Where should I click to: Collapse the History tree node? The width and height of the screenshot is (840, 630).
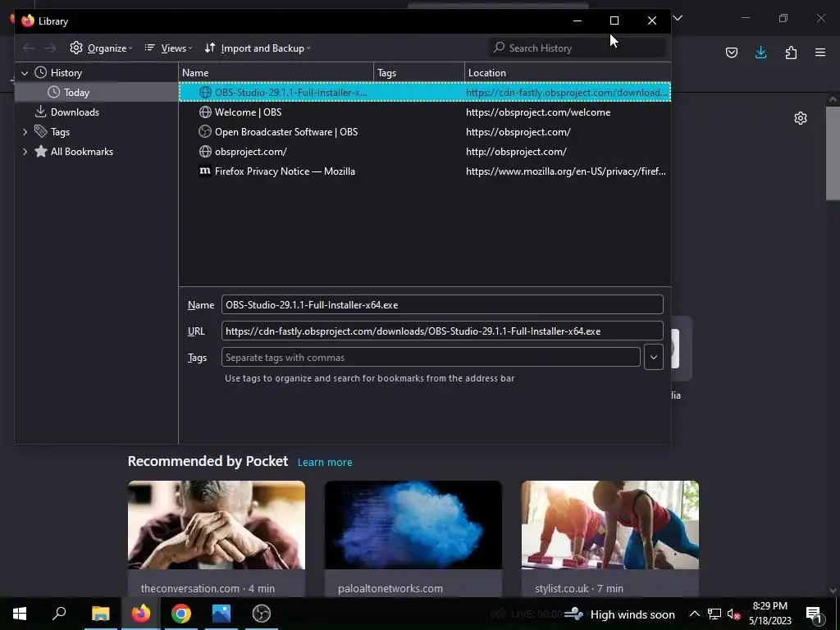[25, 73]
